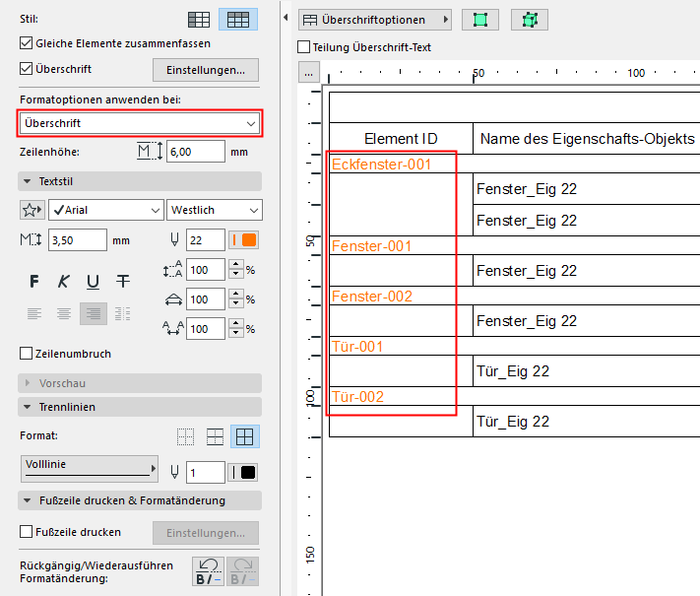Click the 'Tür-002' heading row

pos(514,396)
